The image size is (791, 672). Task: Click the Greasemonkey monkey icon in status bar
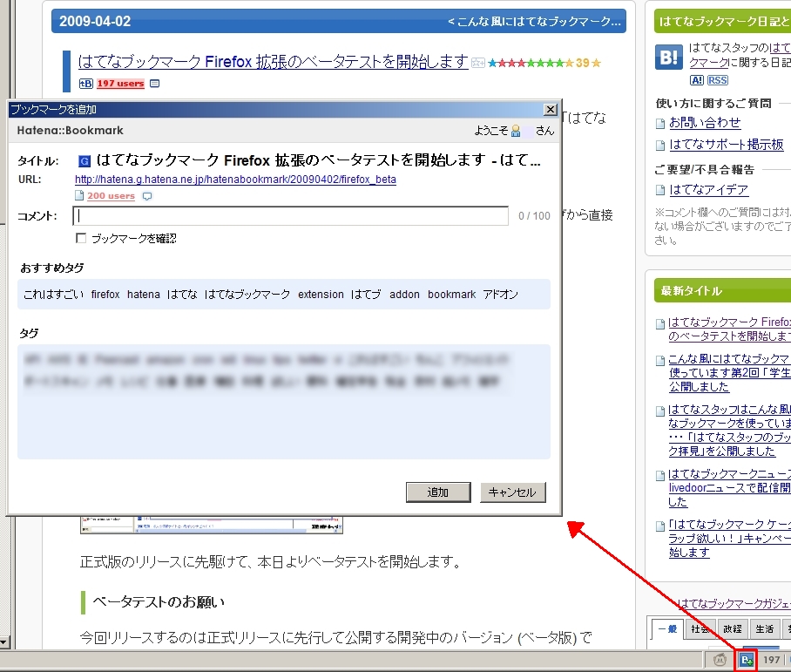(x=720, y=660)
